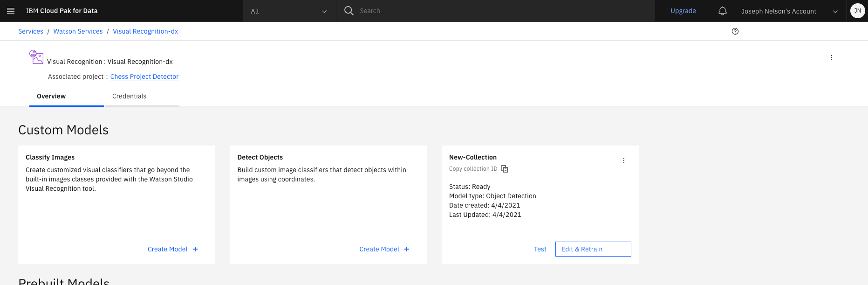Create Model for Detect Objects
Viewport: 868px width, 285px height.
click(384, 249)
